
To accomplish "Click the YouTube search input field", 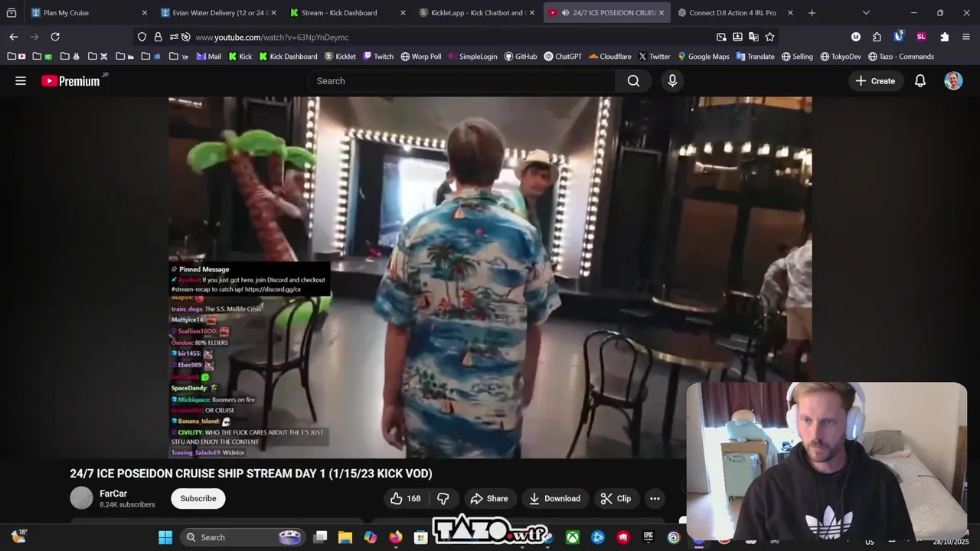I will 461,80.
